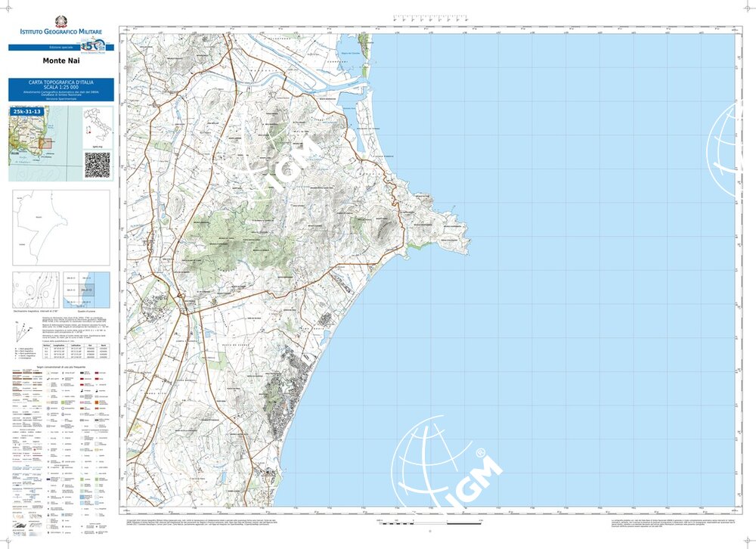Click the coordinate vertices table in legend
The width and height of the screenshot is (756, 549).
[77, 349]
